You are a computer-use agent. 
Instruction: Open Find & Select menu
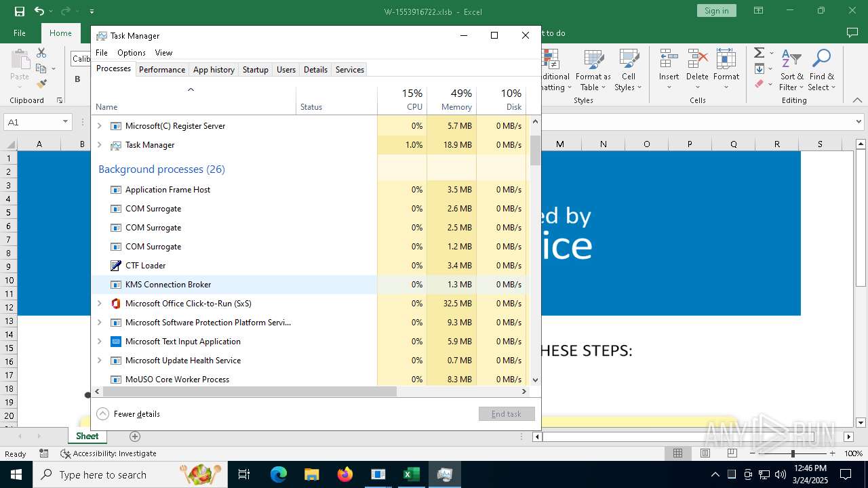[x=822, y=70]
